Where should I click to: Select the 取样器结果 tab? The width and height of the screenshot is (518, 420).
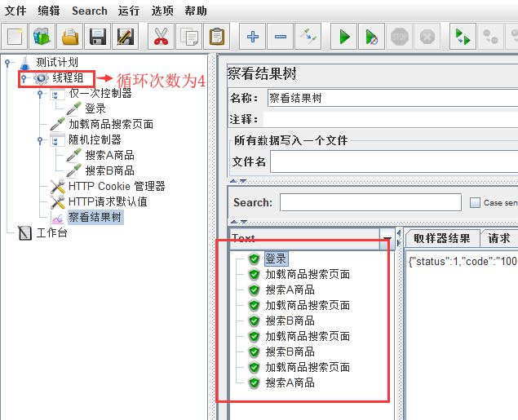point(441,238)
